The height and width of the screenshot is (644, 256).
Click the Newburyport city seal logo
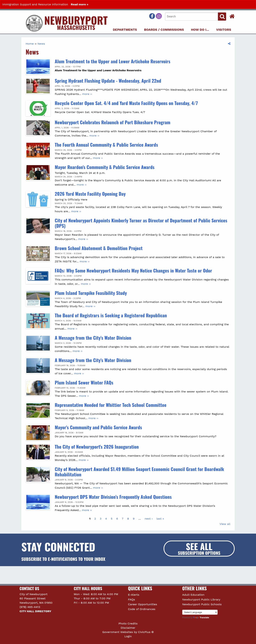34,23
